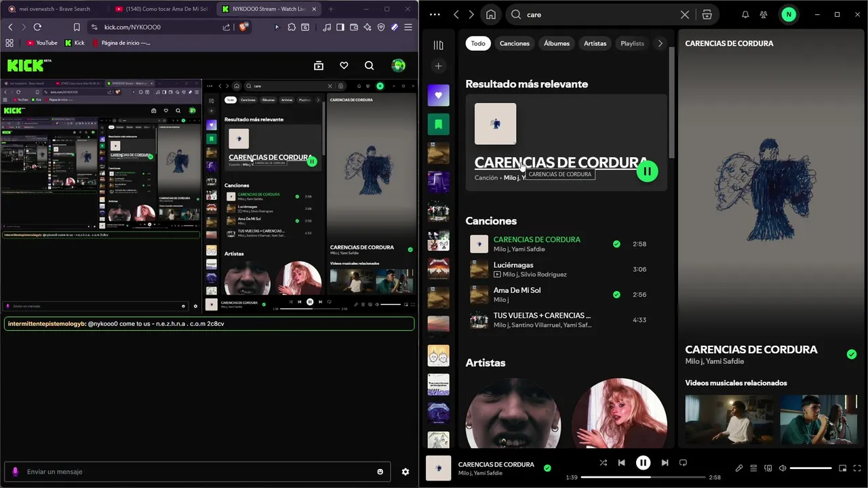This screenshot has height=488, width=868.
Task: Toggle saved checkmark for CARENCIAS DE CORDURA row
Action: coord(616,244)
